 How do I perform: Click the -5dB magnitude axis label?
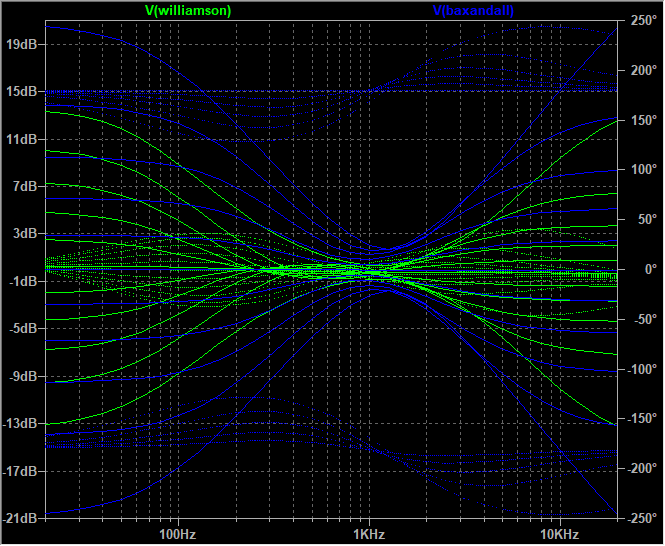23,328
